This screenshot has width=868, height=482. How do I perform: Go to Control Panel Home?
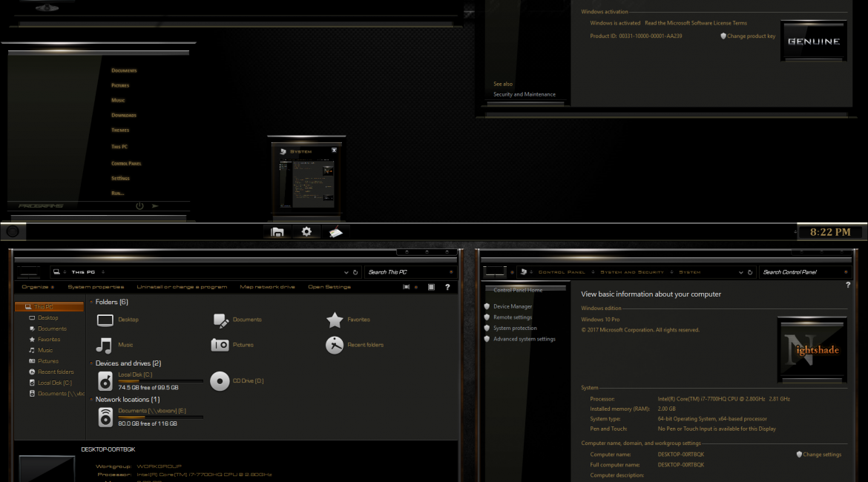click(x=518, y=290)
